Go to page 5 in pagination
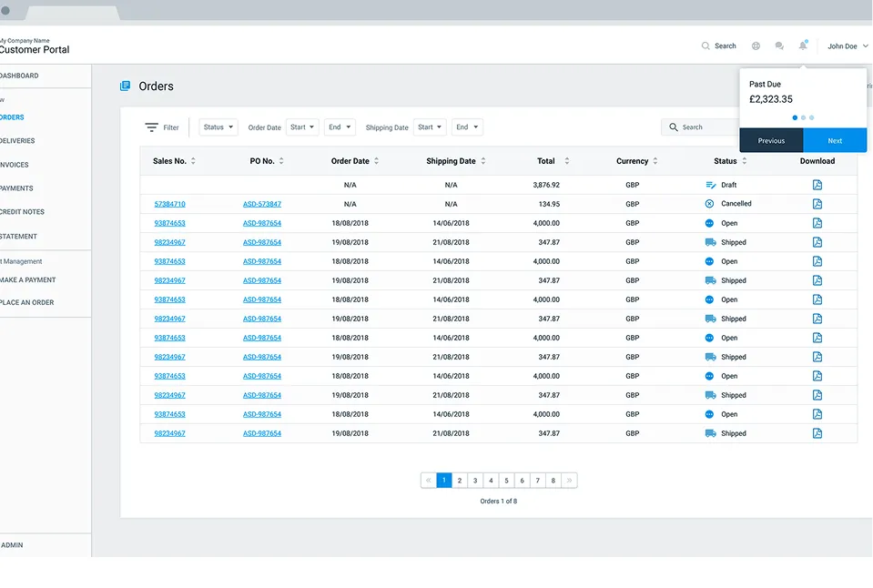This screenshot has height=588, width=873. 506,481
